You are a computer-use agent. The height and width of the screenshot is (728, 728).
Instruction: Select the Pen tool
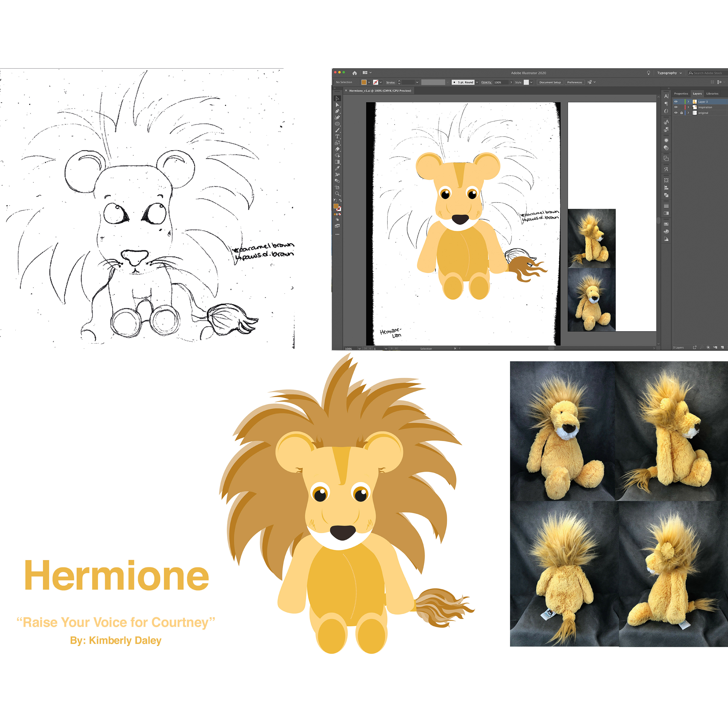(337, 111)
